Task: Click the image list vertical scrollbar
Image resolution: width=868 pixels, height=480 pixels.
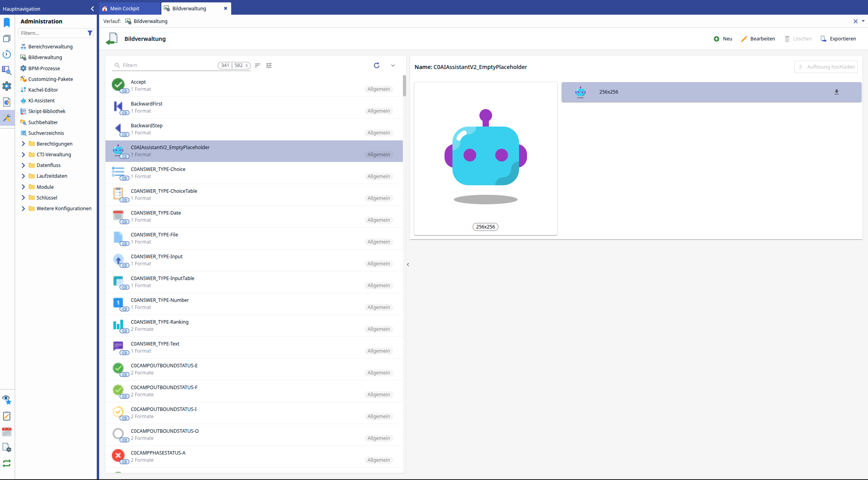Action: pos(404,86)
